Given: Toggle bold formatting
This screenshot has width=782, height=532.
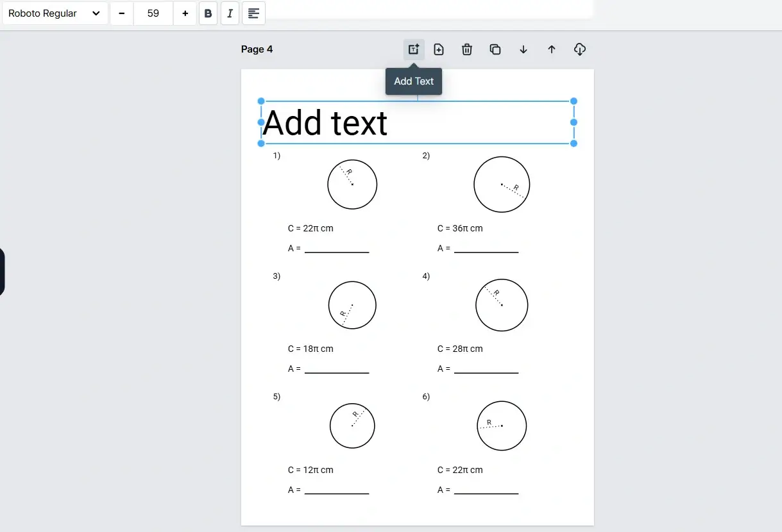Looking at the screenshot, I should (208, 13).
